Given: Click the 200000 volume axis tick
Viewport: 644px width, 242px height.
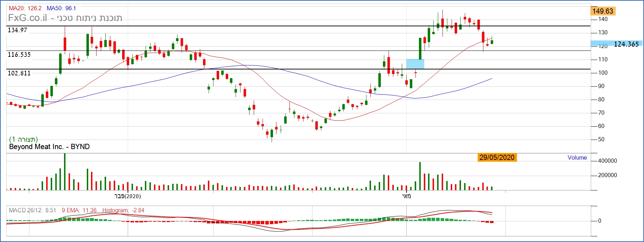Looking at the screenshot, I should point(607,175).
